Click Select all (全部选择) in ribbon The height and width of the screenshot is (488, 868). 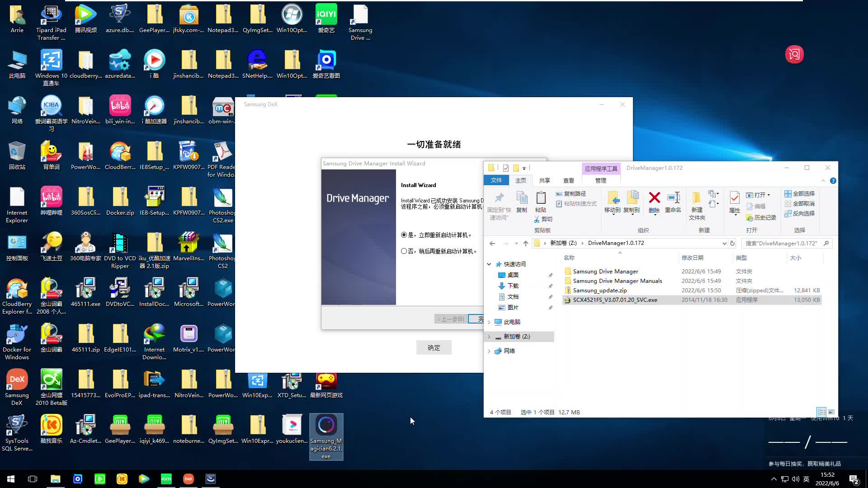pyautogui.click(x=800, y=193)
